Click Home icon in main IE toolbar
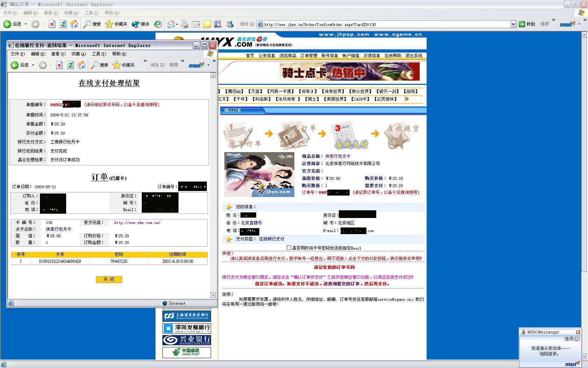 click(74, 24)
